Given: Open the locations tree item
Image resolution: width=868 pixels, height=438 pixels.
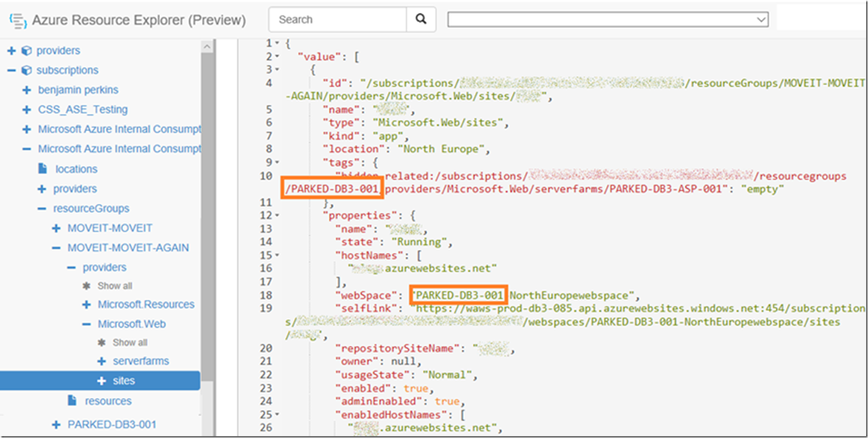Looking at the screenshot, I should [x=76, y=169].
